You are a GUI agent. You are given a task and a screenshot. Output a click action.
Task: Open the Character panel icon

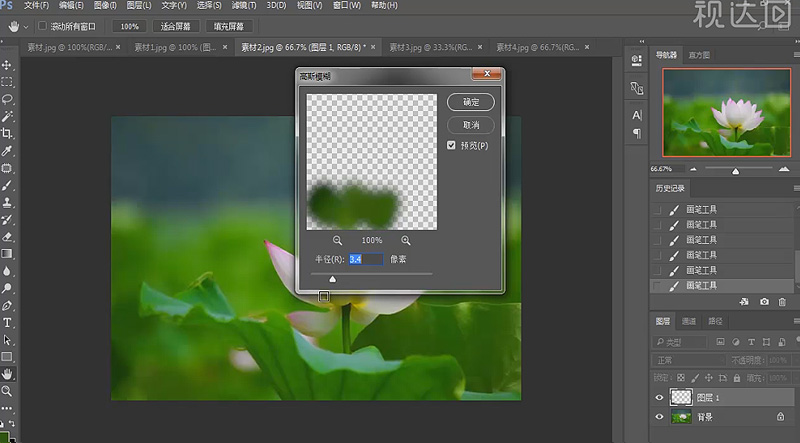click(637, 115)
